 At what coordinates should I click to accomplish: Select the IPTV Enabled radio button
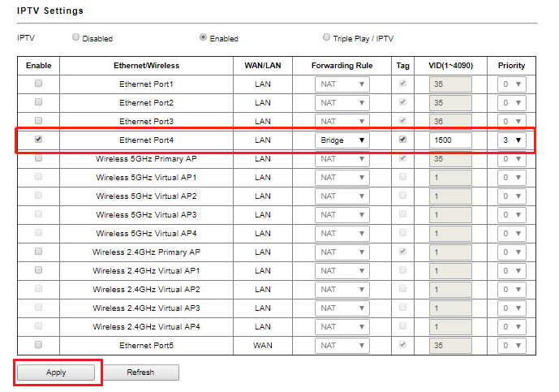coord(203,37)
